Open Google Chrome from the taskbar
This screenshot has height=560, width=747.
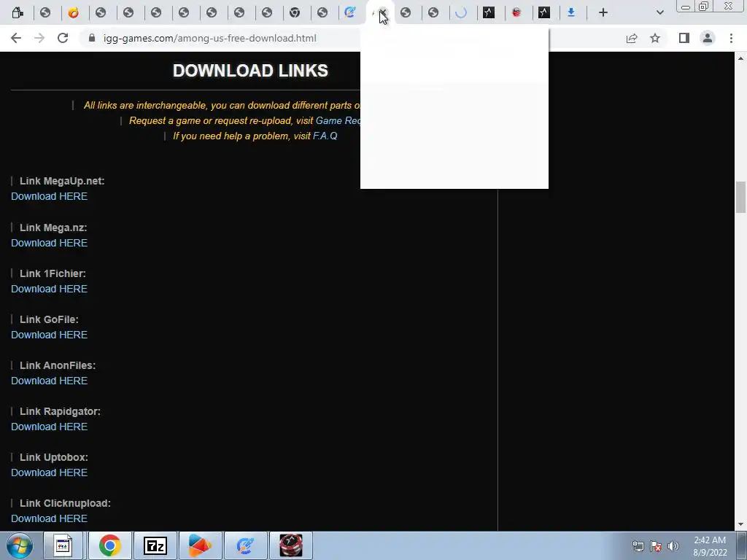(109, 545)
